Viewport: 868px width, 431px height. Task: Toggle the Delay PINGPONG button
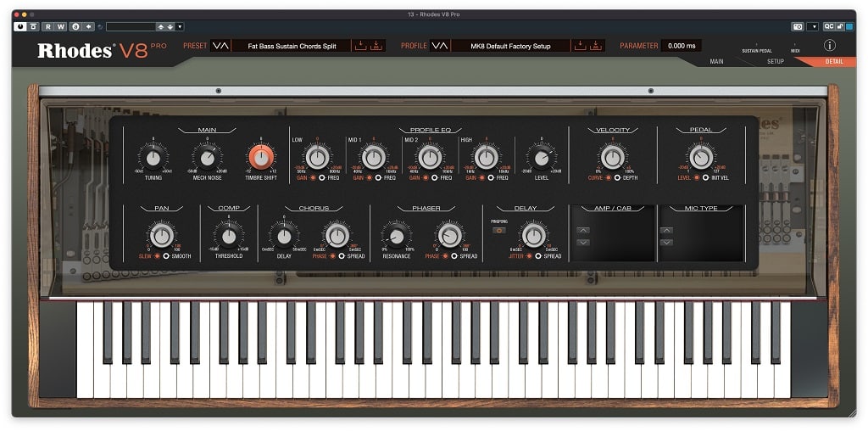pyautogui.click(x=498, y=231)
